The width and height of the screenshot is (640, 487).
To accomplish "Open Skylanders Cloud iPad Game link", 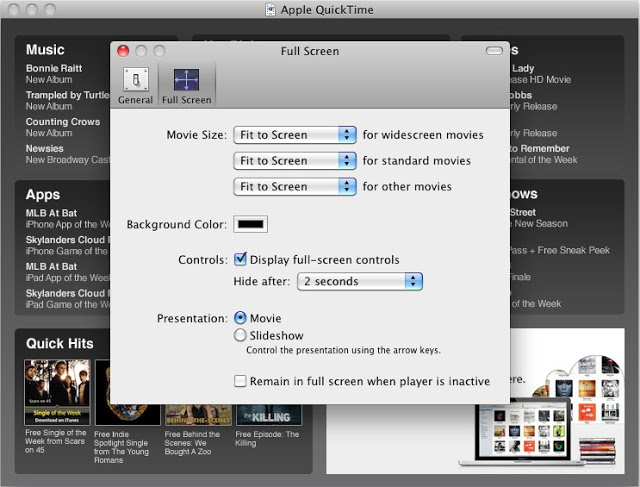I will [68, 299].
